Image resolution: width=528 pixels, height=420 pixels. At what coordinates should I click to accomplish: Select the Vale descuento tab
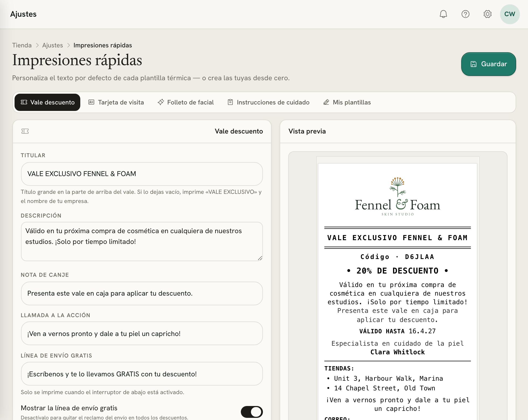point(47,102)
